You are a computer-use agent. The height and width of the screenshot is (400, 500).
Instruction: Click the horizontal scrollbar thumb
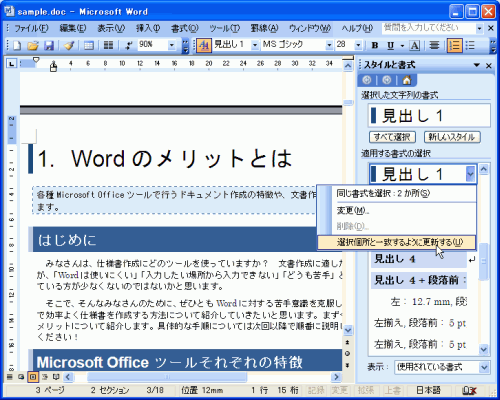point(167,377)
